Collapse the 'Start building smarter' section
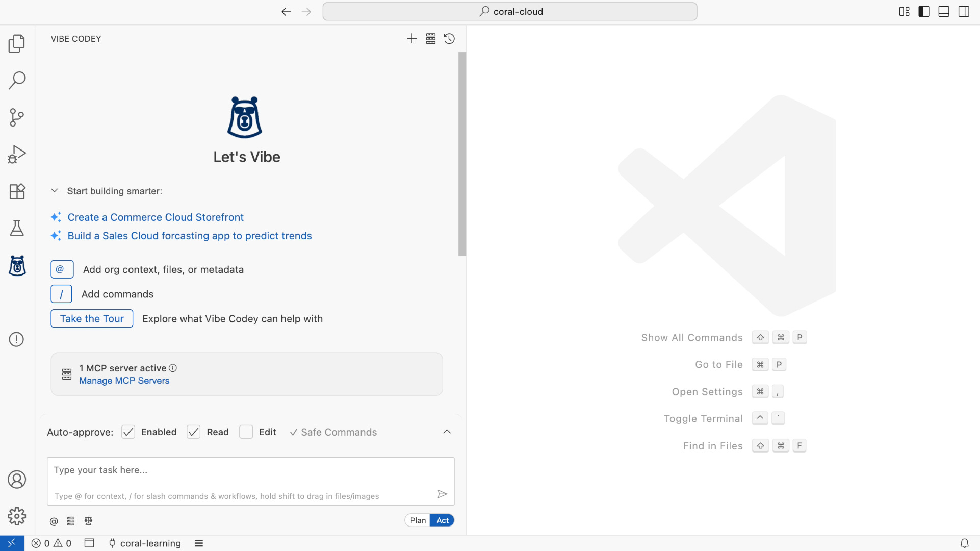 click(x=55, y=191)
